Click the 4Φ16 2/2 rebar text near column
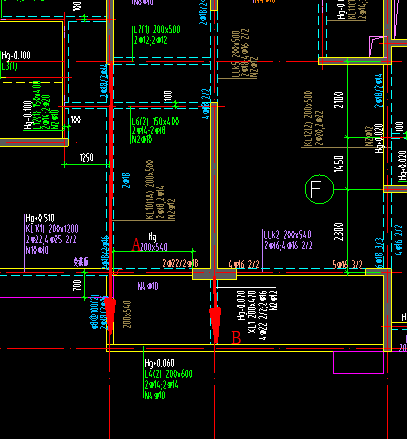This screenshot has height=439, width=407. pos(244,264)
